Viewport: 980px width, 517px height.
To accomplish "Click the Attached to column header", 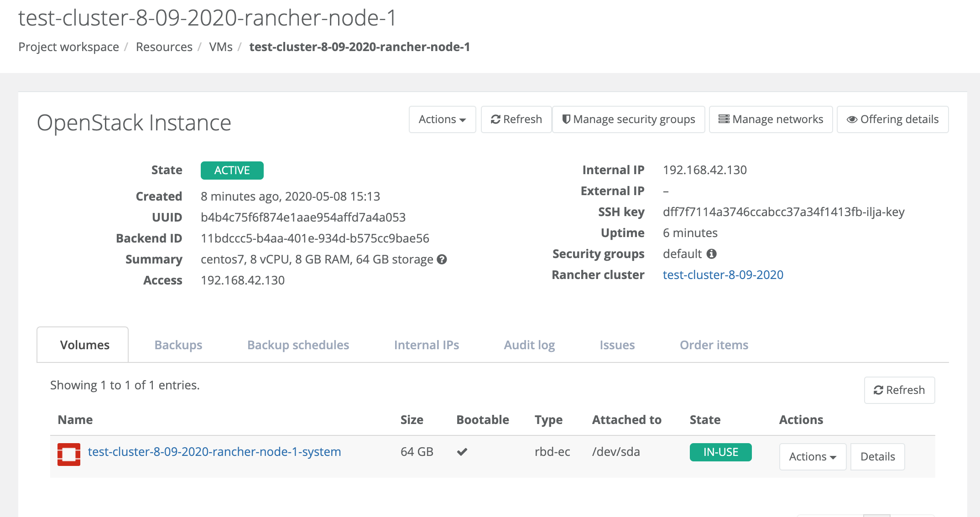I will coord(627,420).
